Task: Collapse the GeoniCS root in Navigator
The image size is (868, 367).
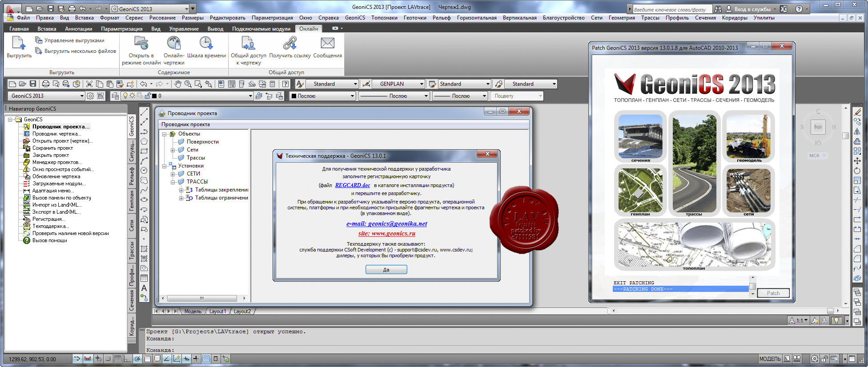Action: (x=10, y=120)
